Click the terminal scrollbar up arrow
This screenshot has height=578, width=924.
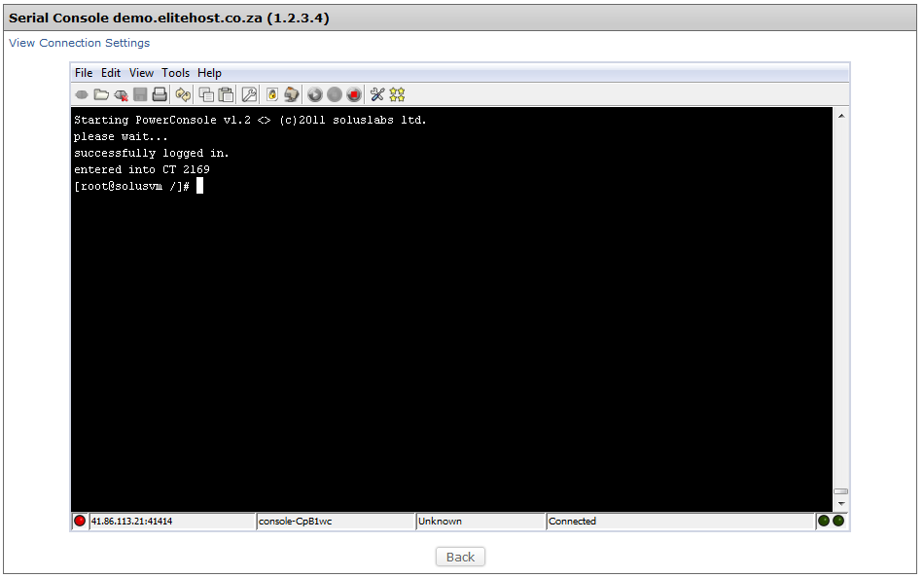841,116
